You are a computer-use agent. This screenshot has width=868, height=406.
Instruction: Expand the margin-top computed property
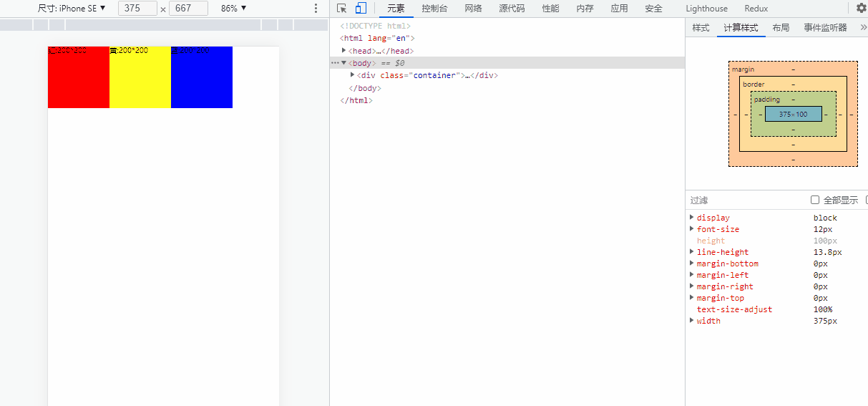pos(691,298)
